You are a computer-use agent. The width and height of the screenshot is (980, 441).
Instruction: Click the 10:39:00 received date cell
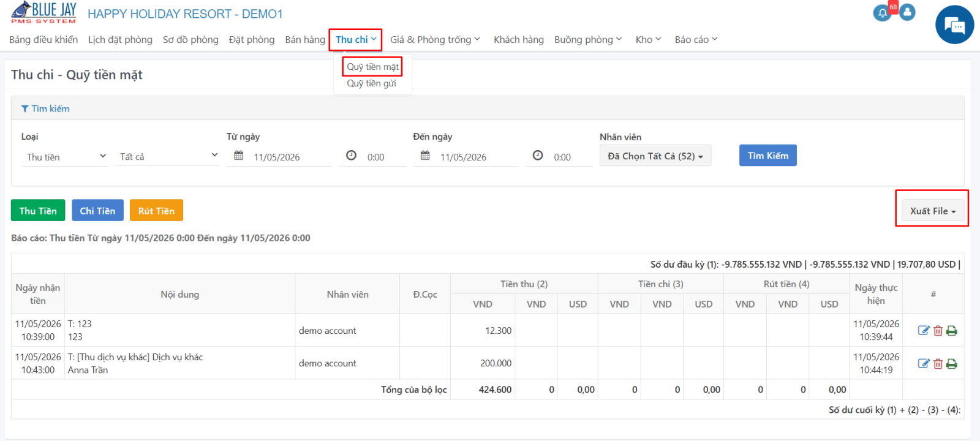(x=38, y=330)
